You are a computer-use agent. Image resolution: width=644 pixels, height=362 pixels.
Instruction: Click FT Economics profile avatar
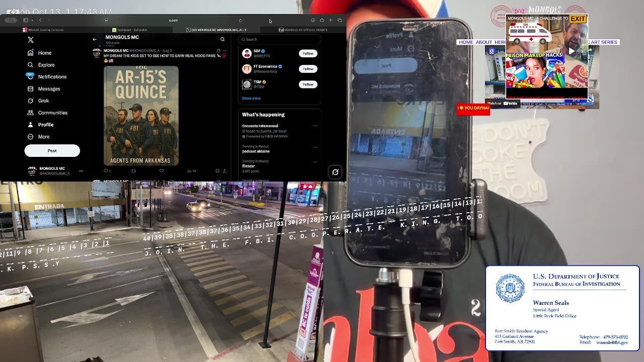click(247, 69)
